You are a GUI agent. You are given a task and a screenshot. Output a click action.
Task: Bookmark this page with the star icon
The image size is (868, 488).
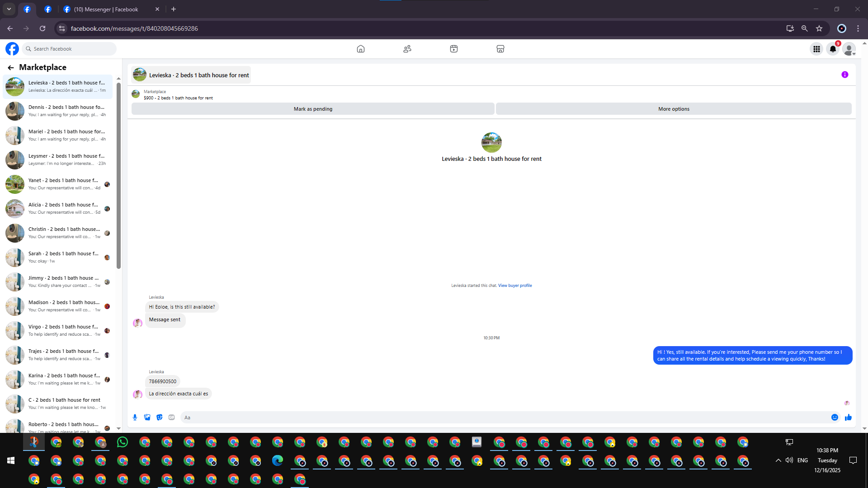click(x=819, y=28)
